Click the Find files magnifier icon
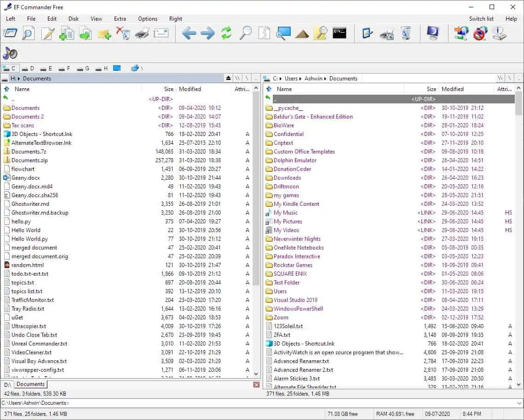Viewport: 524px width, 420px height. 246,33
